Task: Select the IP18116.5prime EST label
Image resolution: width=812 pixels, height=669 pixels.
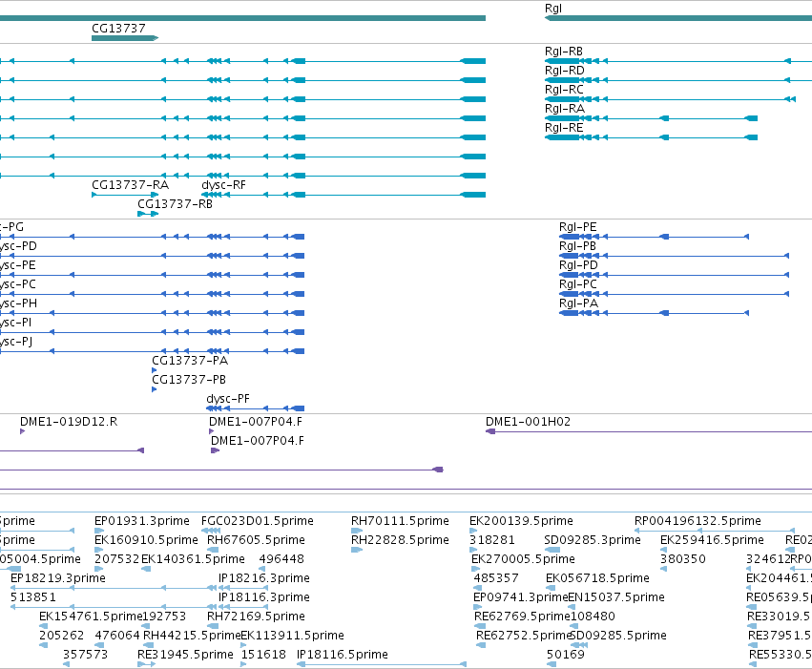Action: click(x=343, y=655)
